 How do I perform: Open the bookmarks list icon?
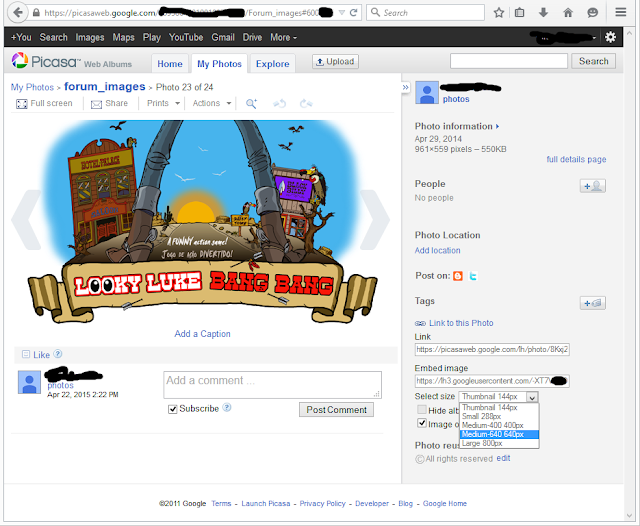point(520,13)
